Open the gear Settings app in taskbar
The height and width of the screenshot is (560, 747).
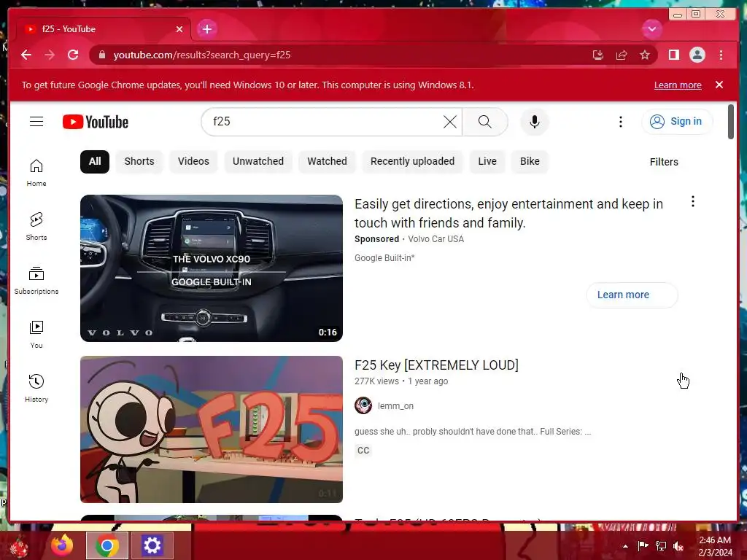click(152, 545)
